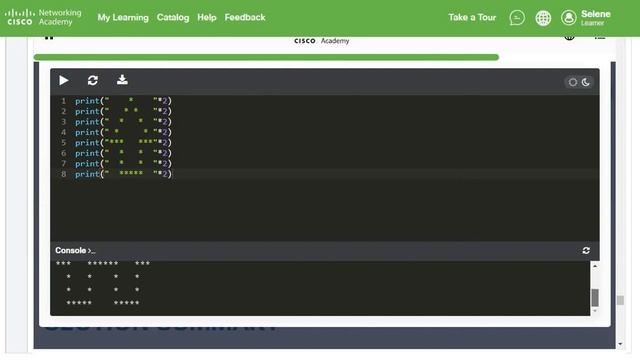Click the page scrollbar thumb
640x360 pixels.
click(620, 300)
